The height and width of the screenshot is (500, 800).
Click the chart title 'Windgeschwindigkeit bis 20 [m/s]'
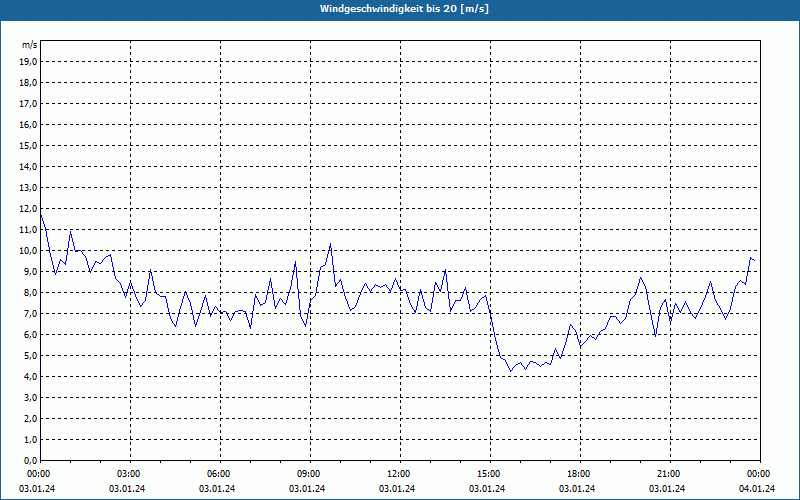click(404, 9)
